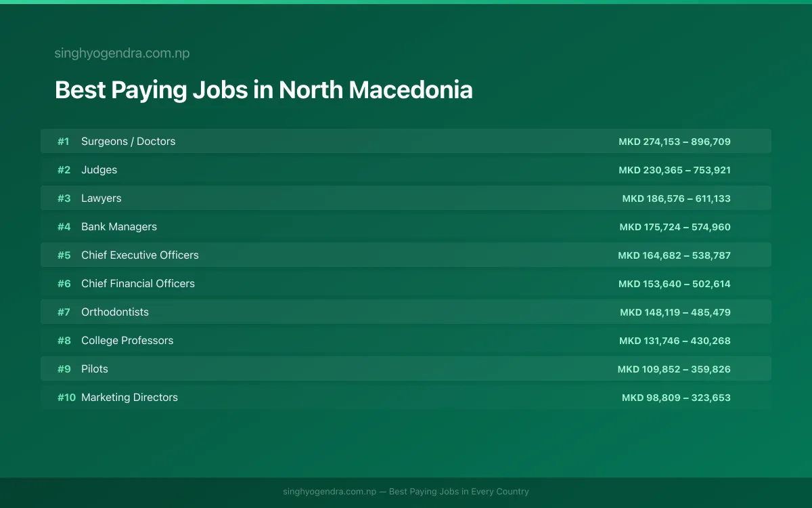Click the #4 rank number
The width and height of the screenshot is (812, 508).
pos(64,227)
